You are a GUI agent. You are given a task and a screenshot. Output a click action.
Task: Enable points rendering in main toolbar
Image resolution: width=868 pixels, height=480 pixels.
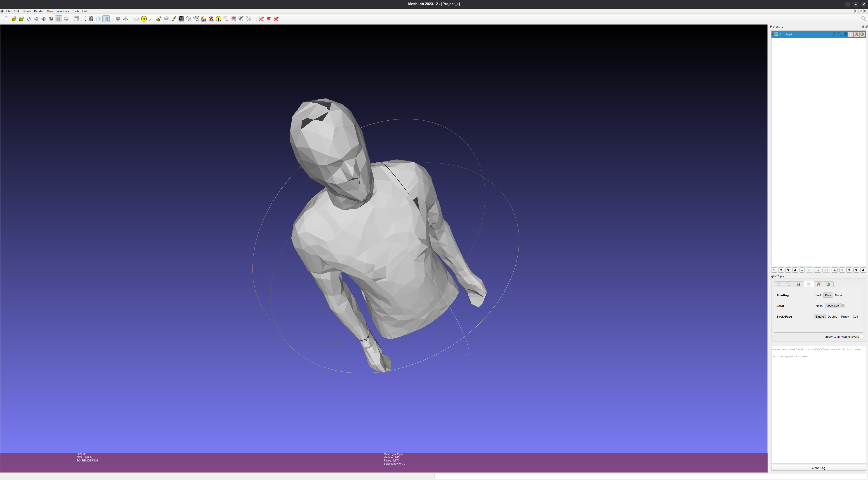point(84,19)
